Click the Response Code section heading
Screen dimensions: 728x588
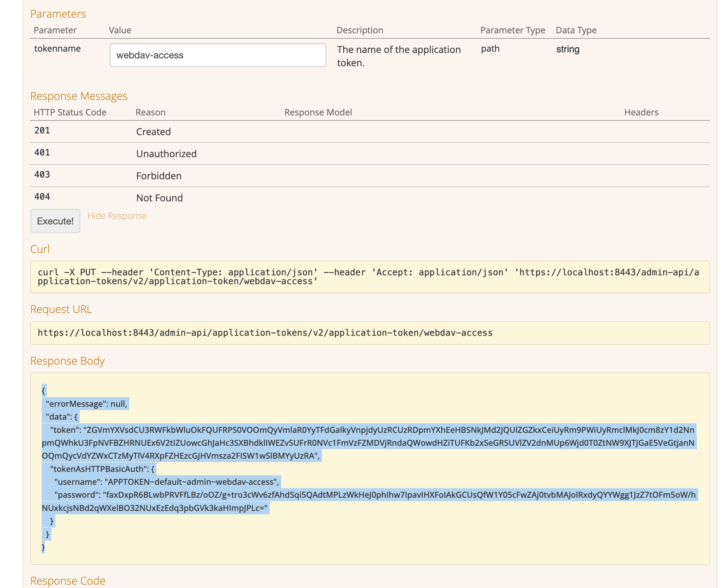point(68,581)
